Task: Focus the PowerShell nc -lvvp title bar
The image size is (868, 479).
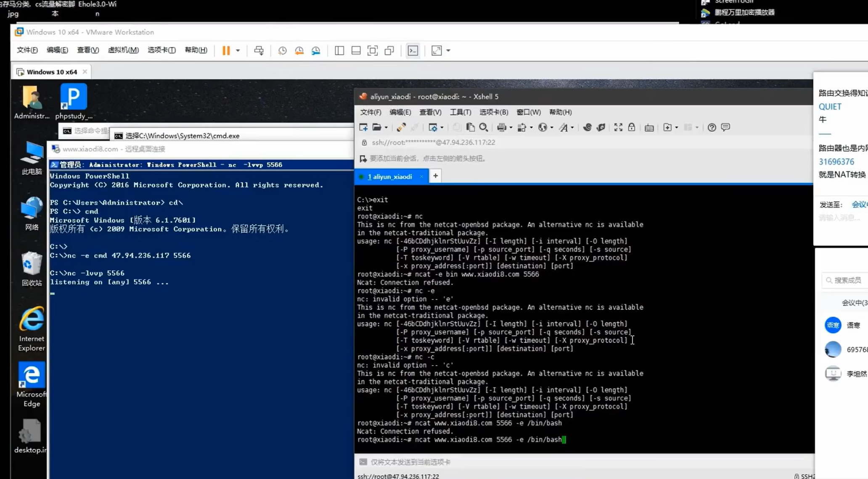Action: [x=201, y=165]
